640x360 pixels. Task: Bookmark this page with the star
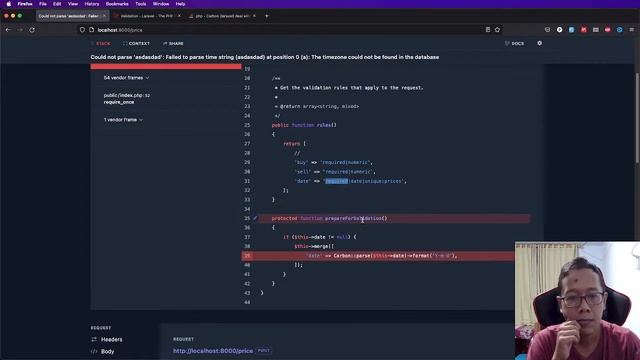pos(497,29)
